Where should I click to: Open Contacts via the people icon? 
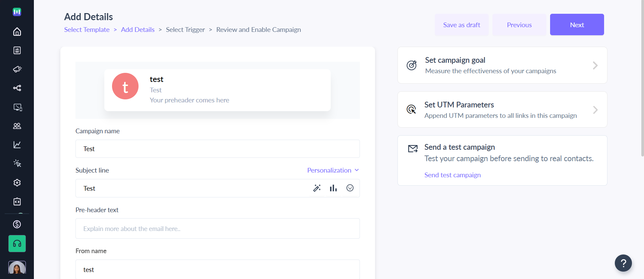[17, 126]
